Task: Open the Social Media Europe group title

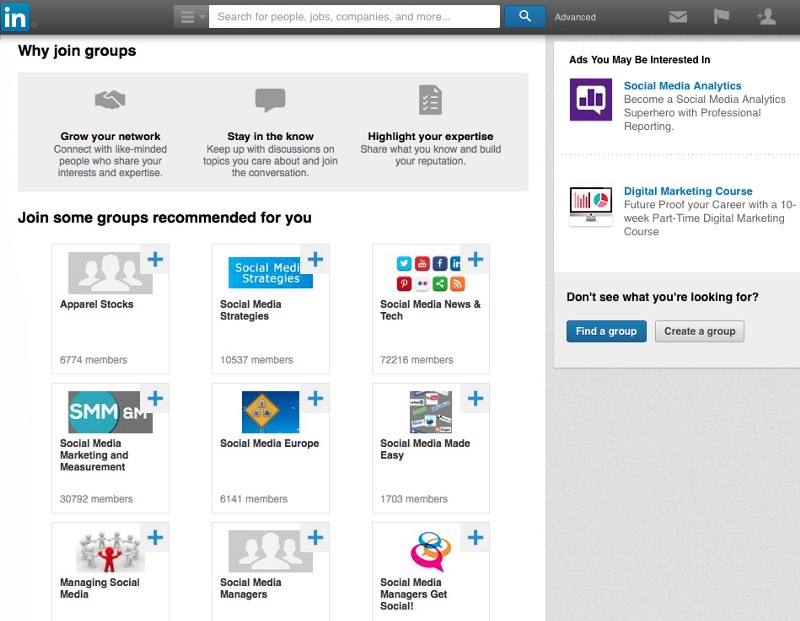Action: [269, 443]
